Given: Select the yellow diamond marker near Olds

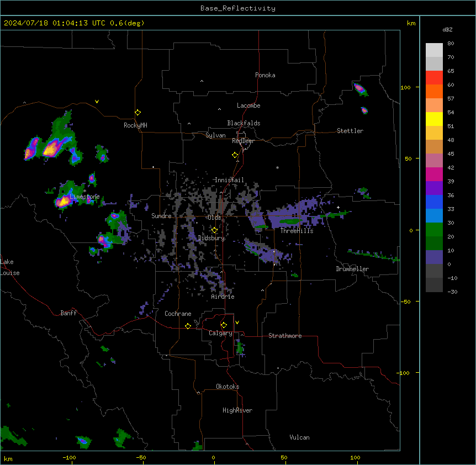Looking at the screenshot, I should pos(214,230).
